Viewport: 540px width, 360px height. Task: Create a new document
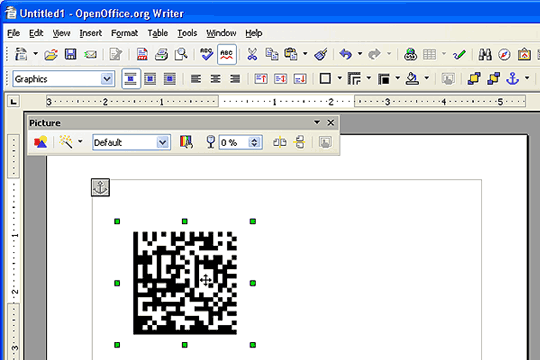[x=21, y=54]
